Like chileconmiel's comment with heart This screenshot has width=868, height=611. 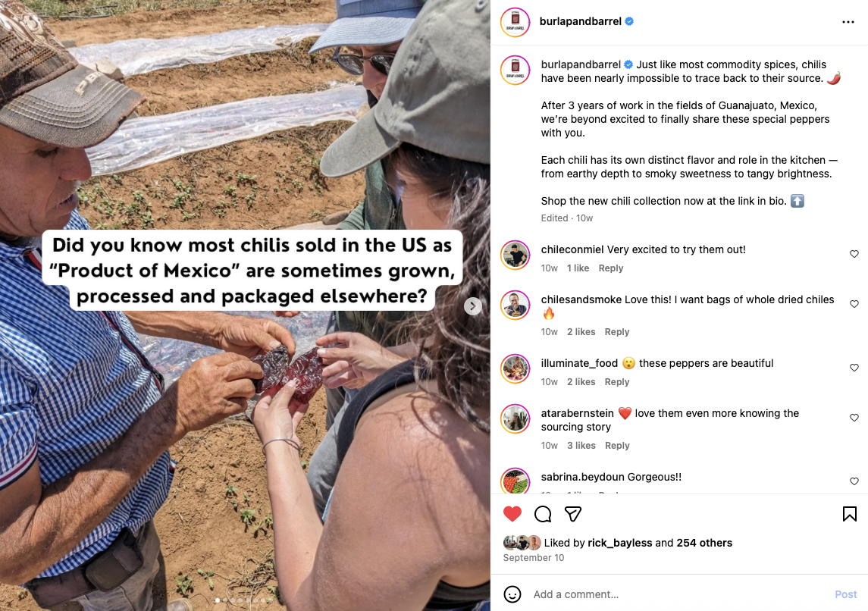[x=854, y=254]
